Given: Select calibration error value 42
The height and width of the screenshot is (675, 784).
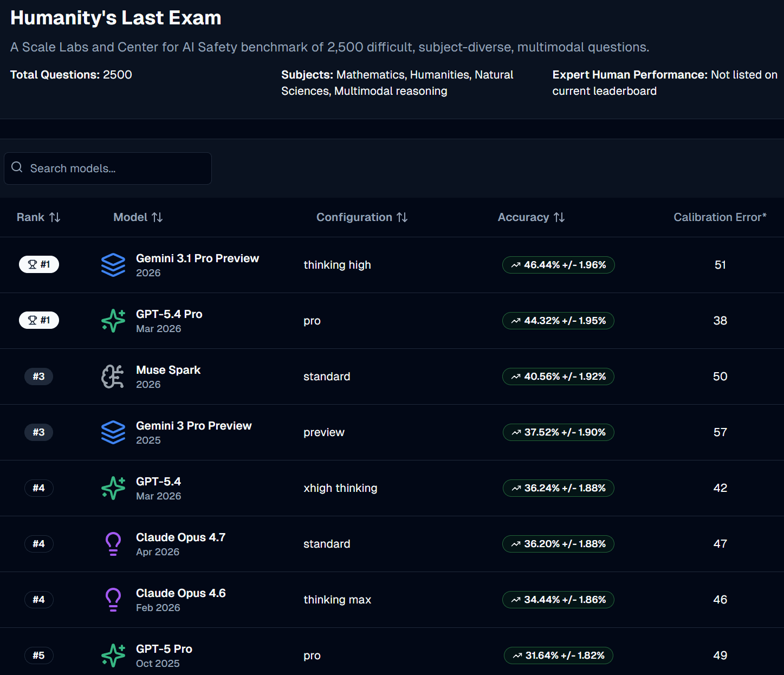Looking at the screenshot, I should click(720, 488).
